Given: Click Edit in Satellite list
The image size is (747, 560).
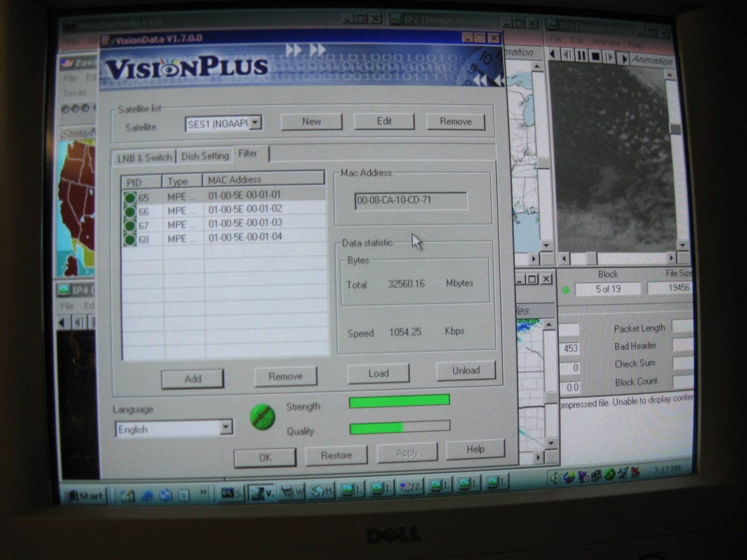Looking at the screenshot, I should coord(384,121).
